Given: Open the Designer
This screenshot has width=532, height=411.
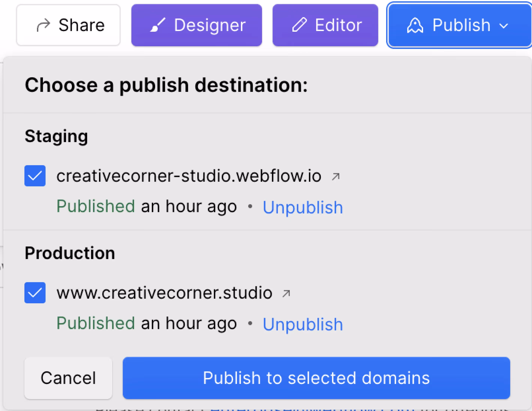Looking at the screenshot, I should [197, 25].
